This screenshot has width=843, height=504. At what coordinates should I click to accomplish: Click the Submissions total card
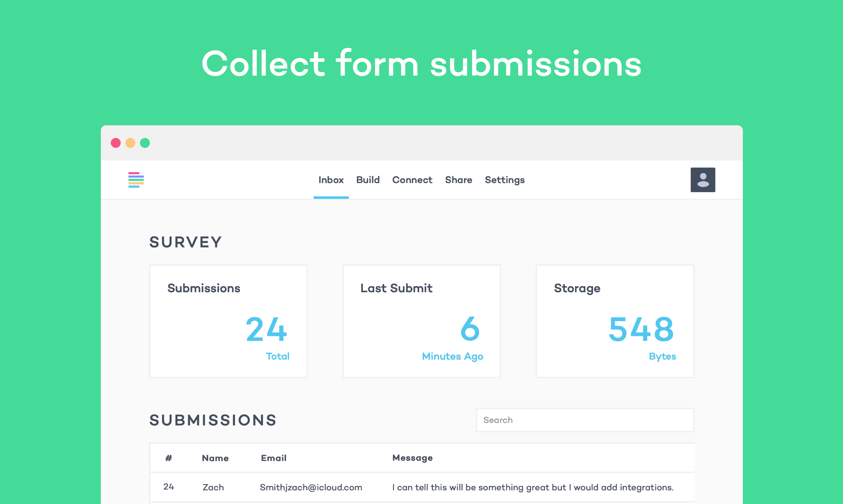(x=228, y=321)
